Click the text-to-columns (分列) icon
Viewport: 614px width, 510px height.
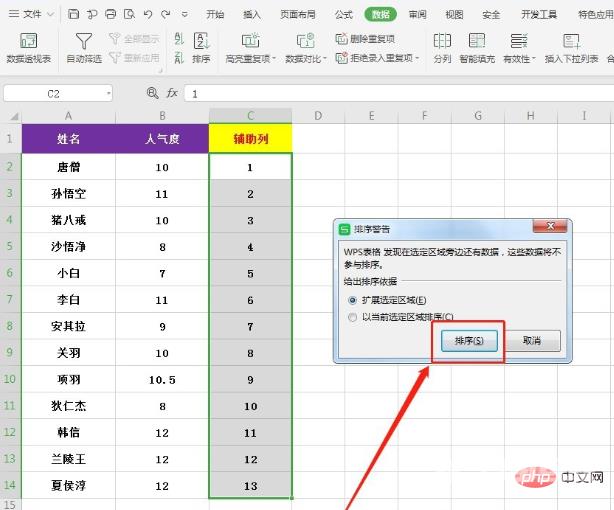pyautogui.click(x=442, y=41)
